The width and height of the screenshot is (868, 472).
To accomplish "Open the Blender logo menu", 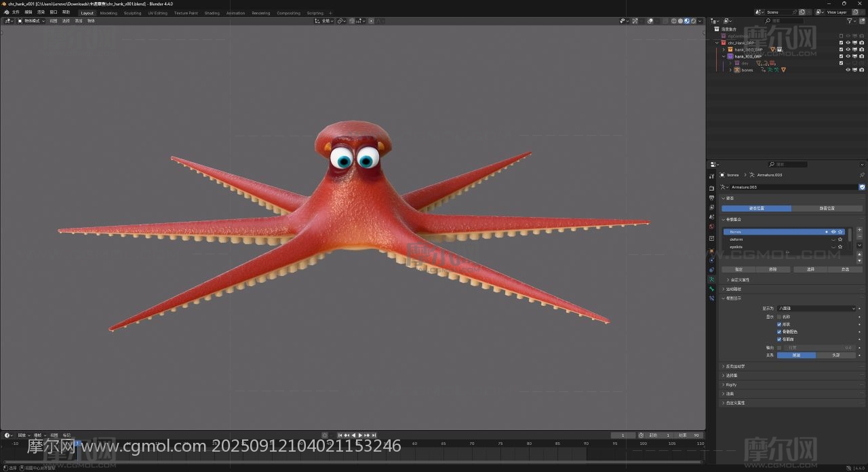I will click(7, 12).
